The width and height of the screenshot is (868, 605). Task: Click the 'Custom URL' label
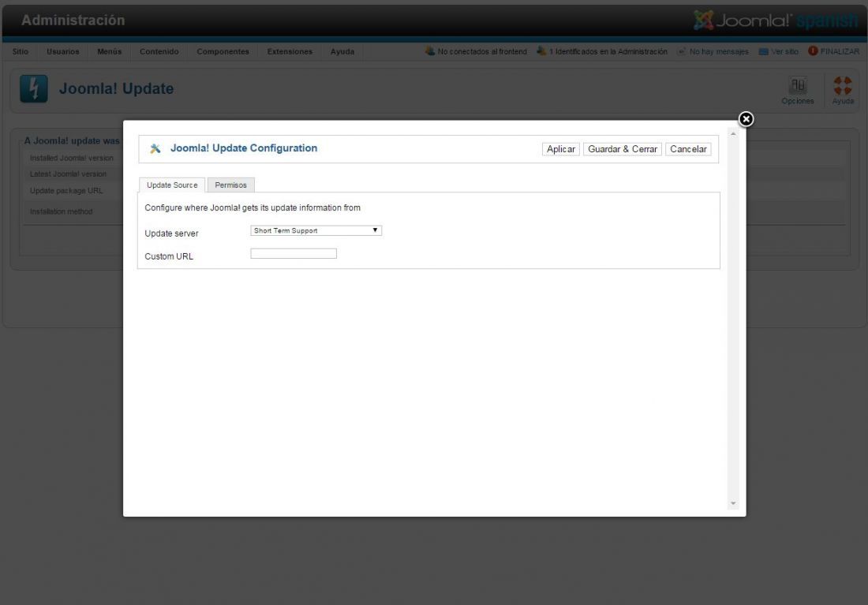pyautogui.click(x=169, y=256)
